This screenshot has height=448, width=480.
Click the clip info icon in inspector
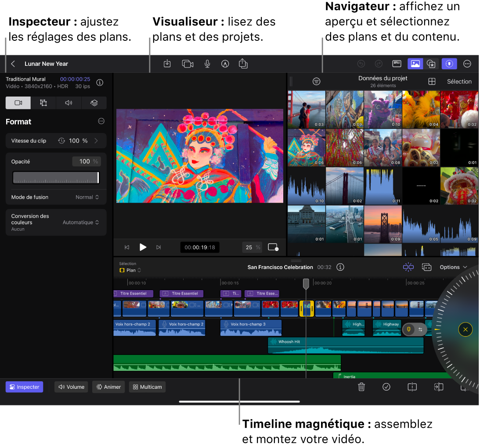point(100,82)
